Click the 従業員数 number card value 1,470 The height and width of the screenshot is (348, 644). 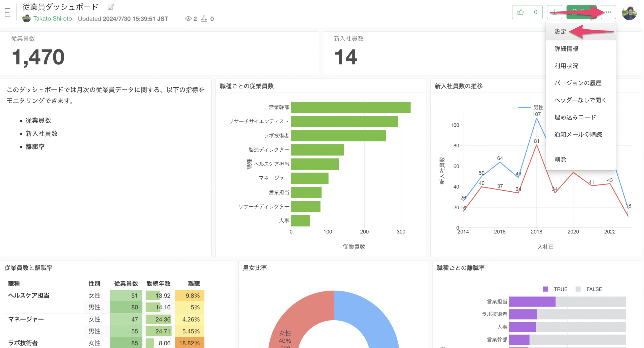pos(38,57)
